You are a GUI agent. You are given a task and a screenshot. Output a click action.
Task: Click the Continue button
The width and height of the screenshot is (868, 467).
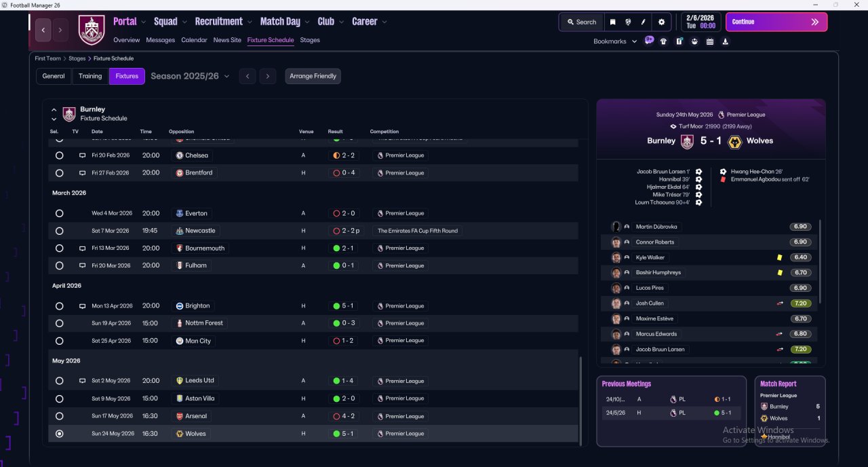776,22
